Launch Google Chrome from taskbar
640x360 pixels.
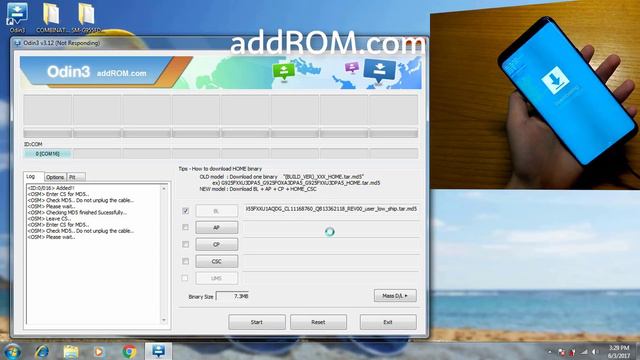(129, 351)
